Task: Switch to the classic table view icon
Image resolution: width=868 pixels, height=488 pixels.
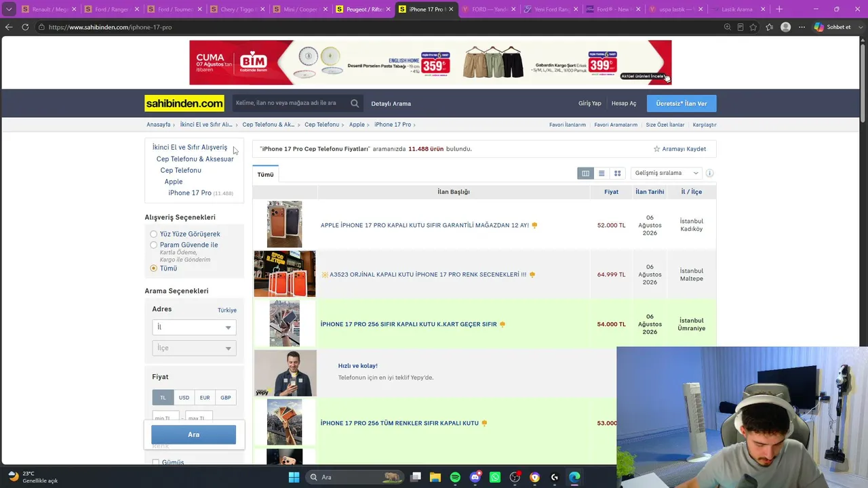Action: (585, 174)
